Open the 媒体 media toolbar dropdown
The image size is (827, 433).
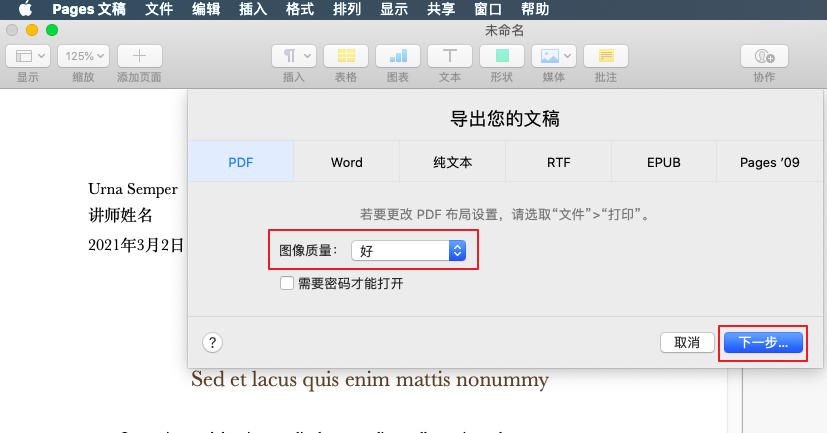coord(554,56)
